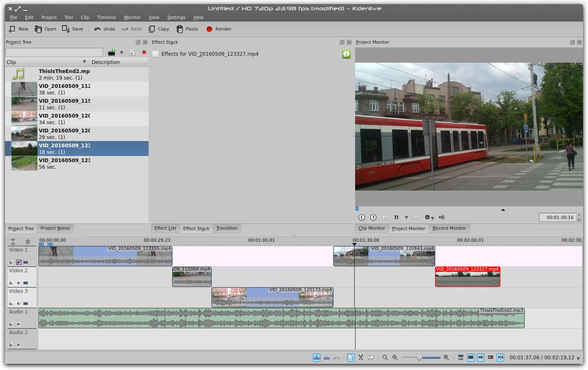Select the razor scissors tool in the status bar

click(361, 358)
